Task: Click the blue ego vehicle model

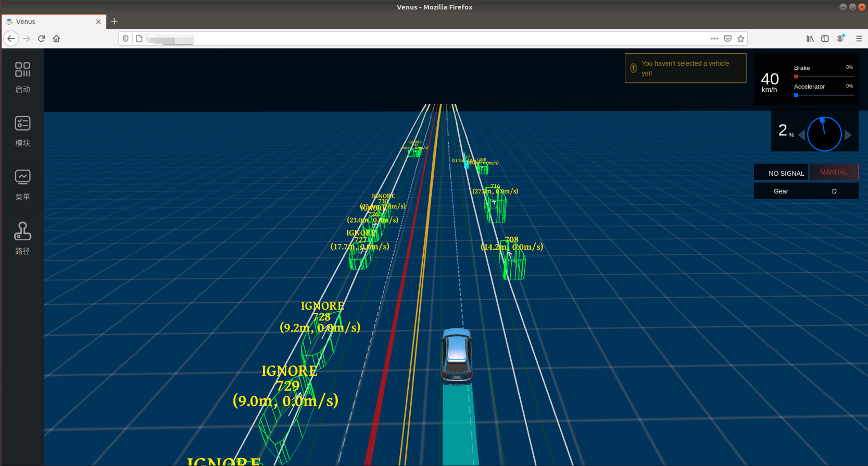Action: click(x=457, y=356)
